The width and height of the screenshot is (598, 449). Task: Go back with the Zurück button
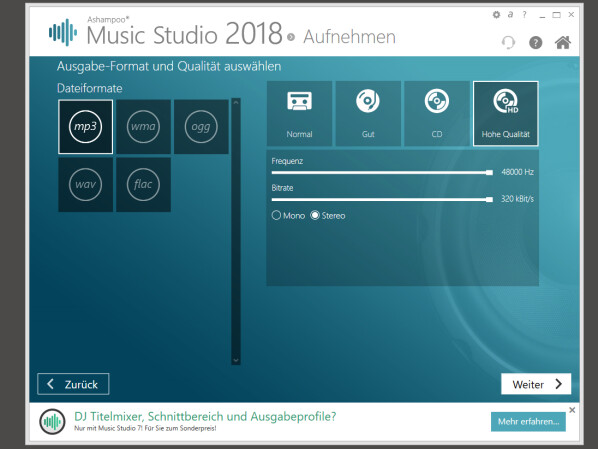[x=73, y=384]
